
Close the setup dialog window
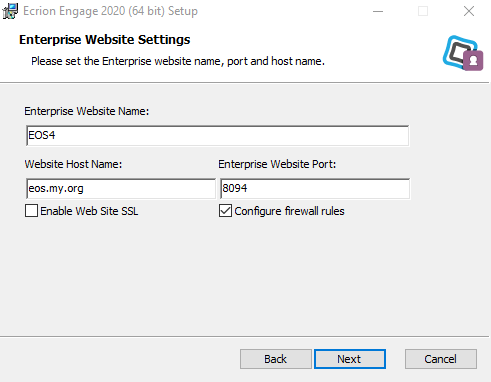(x=469, y=11)
